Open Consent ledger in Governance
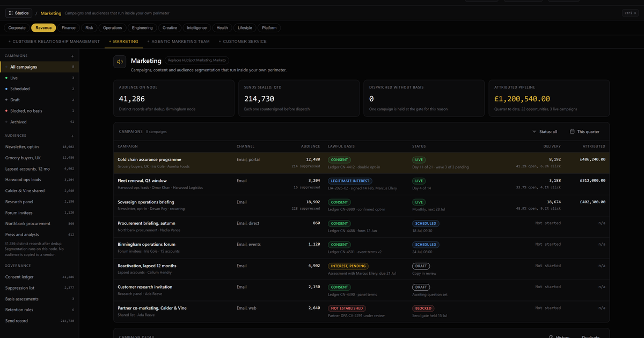The height and width of the screenshot is (338, 644). tap(39, 277)
